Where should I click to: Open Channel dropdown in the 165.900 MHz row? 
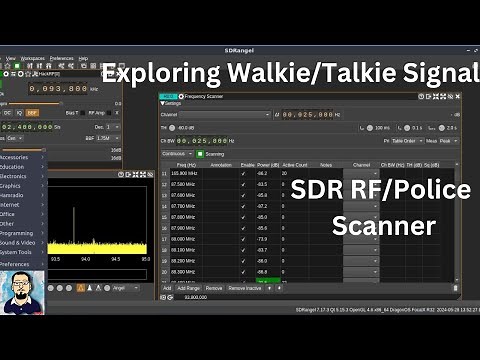pos(361,173)
